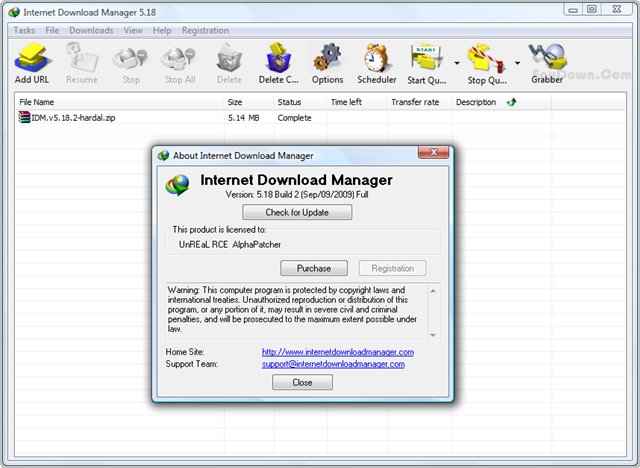The image size is (640, 468).
Task: Open the Tasks menu
Action: tap(24, 30)
